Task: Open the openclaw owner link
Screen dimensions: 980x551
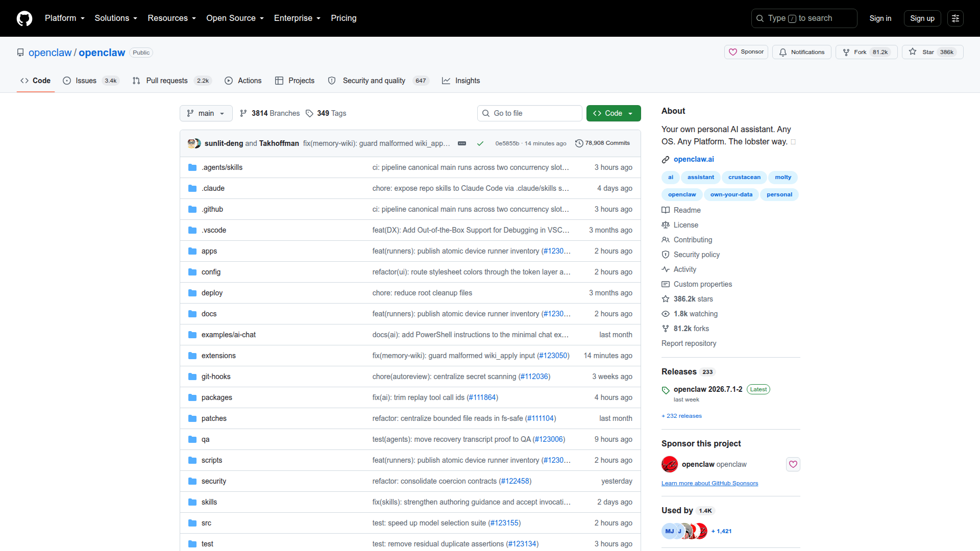Action: 50,53
